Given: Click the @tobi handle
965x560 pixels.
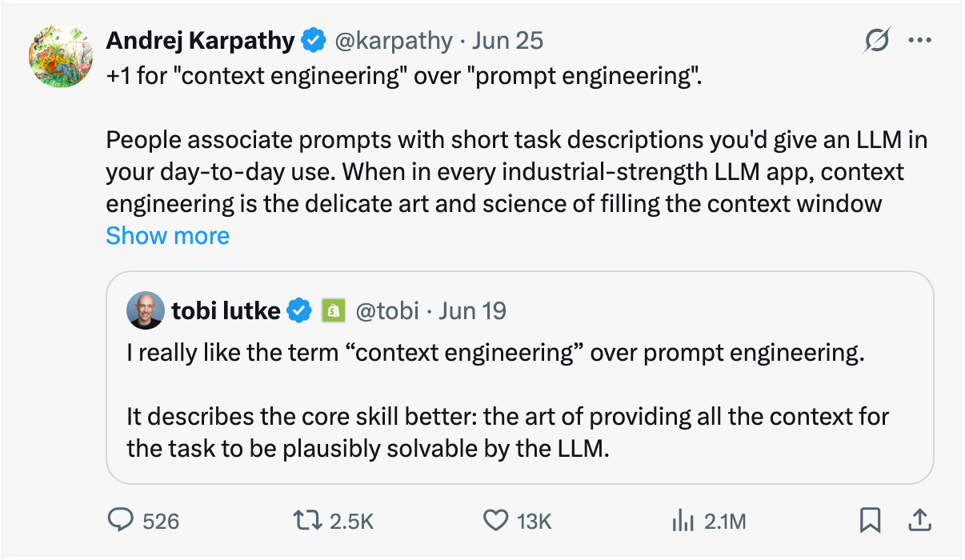Looking at the screenshot, I should (x=386, y=310).
